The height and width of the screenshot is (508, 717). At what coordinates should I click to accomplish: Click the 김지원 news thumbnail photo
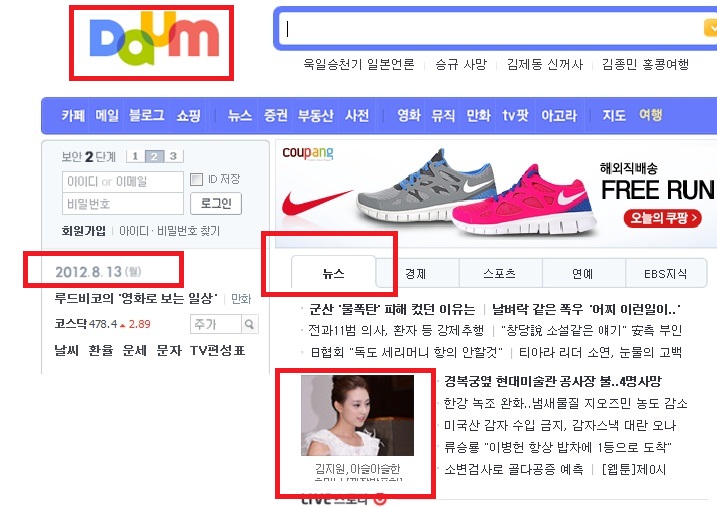[357, 415]
